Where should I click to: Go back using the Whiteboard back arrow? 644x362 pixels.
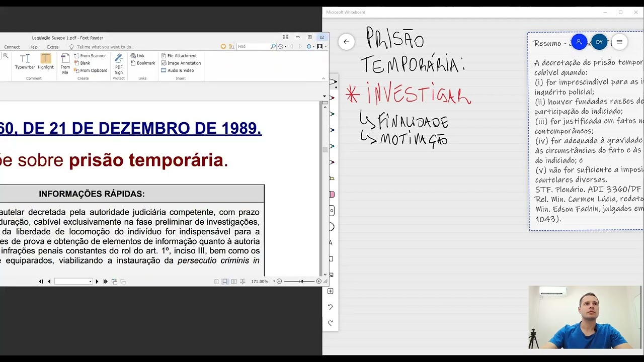[x=346, y=42]
